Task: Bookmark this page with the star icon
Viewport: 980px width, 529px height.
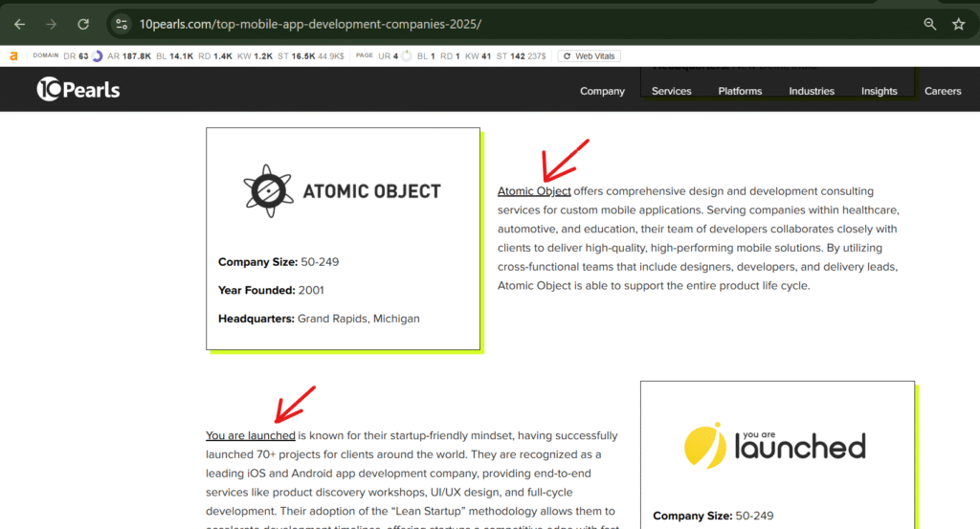Action: [x=958, y=24]
